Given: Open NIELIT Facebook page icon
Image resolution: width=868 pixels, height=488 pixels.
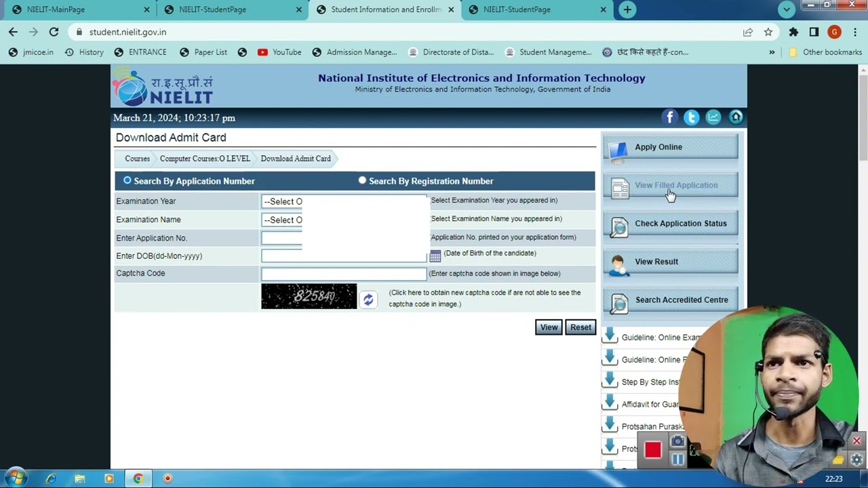Looking at the screenshot, I should click(670, 117).
